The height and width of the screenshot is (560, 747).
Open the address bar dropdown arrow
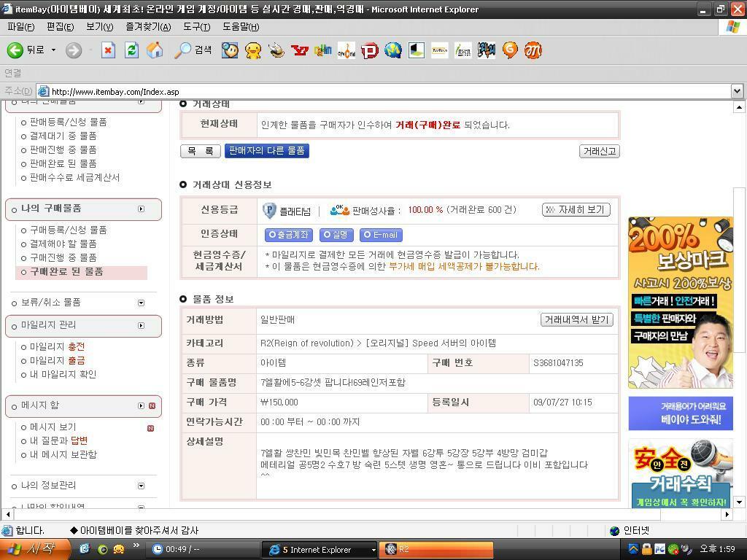pyautogui.click(x=736, y=91)
